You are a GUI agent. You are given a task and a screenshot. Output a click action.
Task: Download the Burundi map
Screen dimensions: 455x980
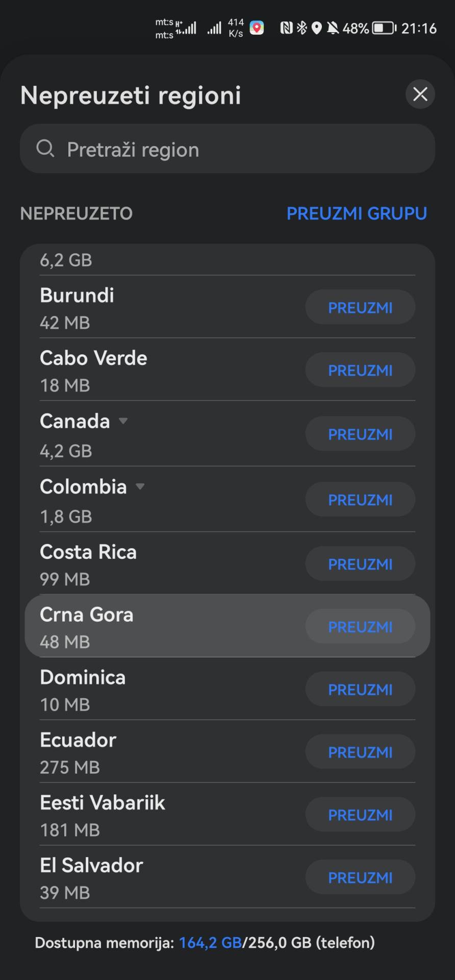tap(360, 307)
